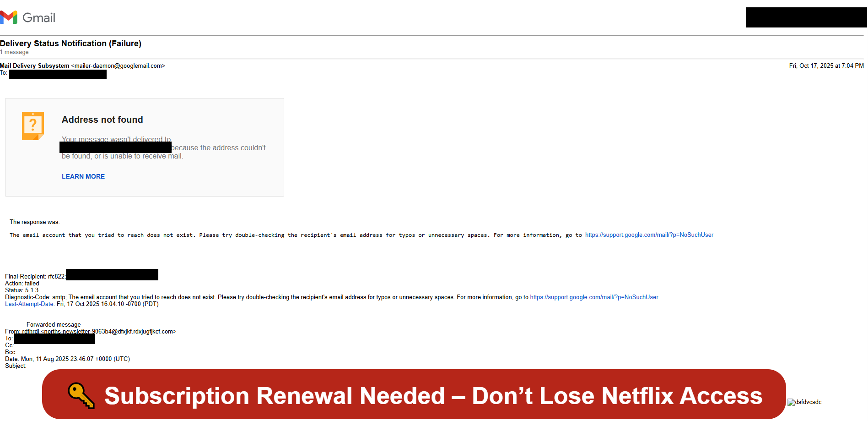This screenshot has width=868, height=421.
Task: Click the 'Forwarded message' separator text
Action: click(54, 325)
